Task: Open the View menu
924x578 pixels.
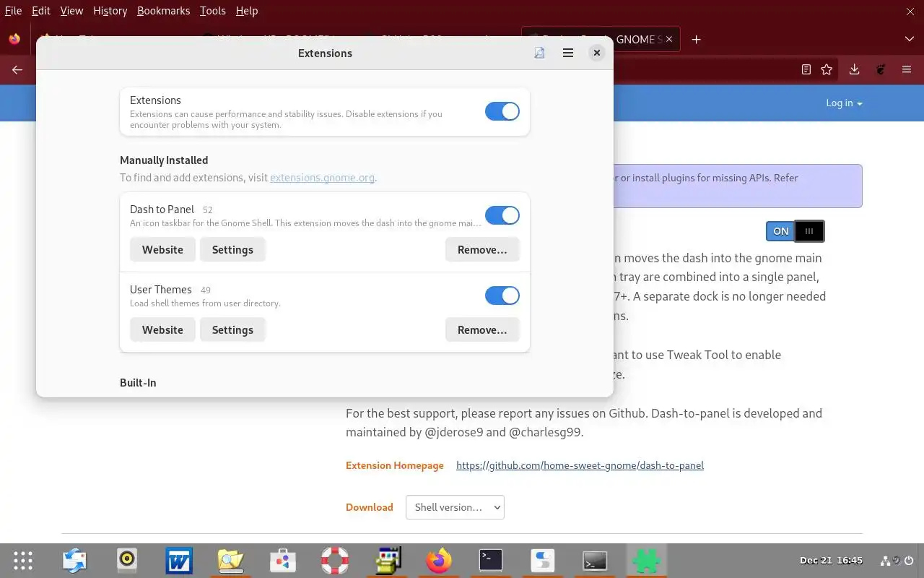Action: 71,11
